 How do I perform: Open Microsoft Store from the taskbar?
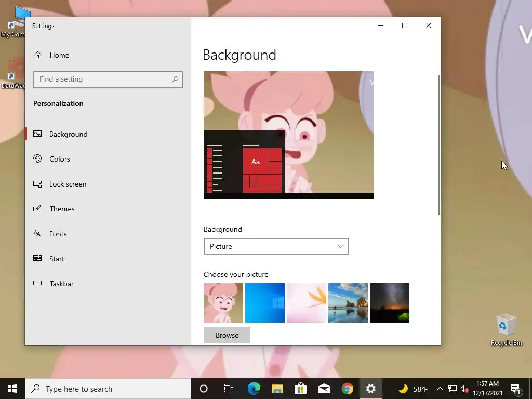[300, 389]
